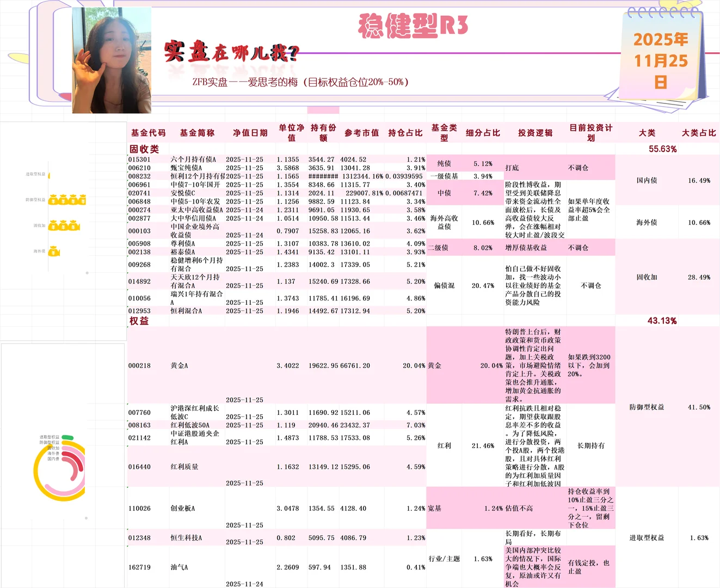Select fund code 015301 cell

[x=139, y=160]
